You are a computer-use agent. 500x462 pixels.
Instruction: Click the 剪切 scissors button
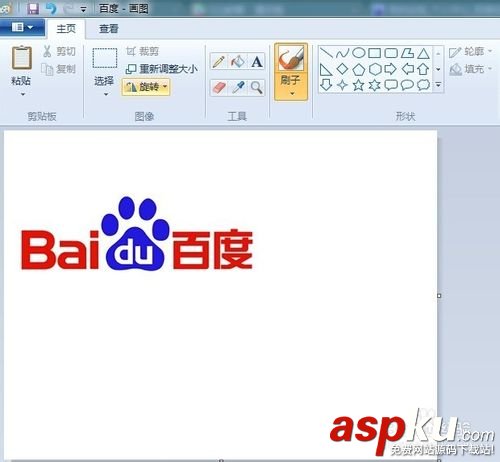click(x=59, y=51)
